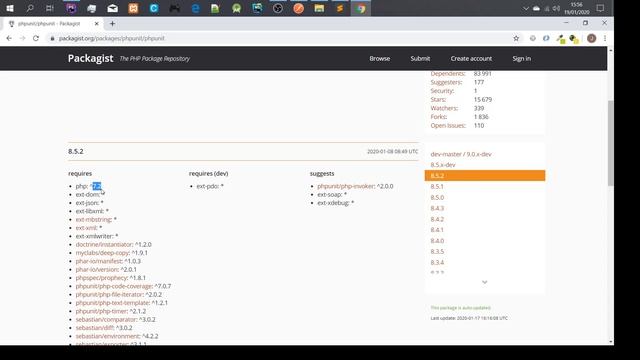Open myclabs/deep-copy dependency link
640x360 pixels.
[102, 253]
